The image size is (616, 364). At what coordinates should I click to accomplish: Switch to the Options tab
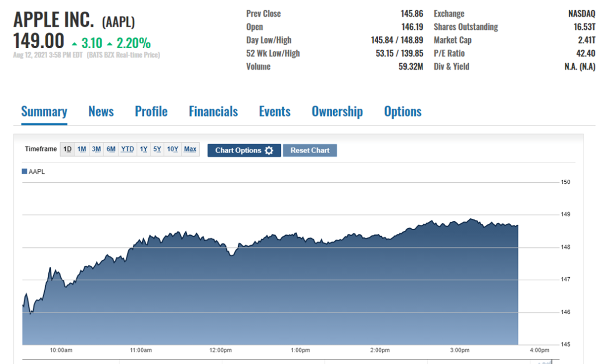403,111
